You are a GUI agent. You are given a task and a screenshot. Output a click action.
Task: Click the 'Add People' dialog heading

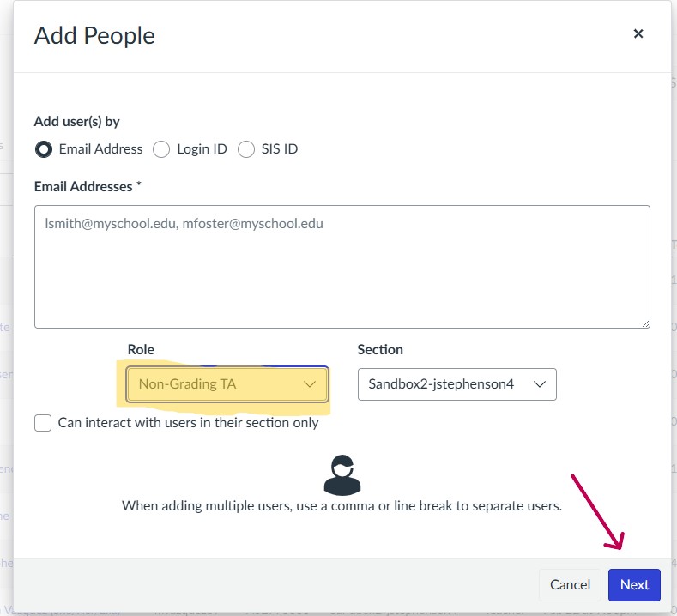point(94,36)
